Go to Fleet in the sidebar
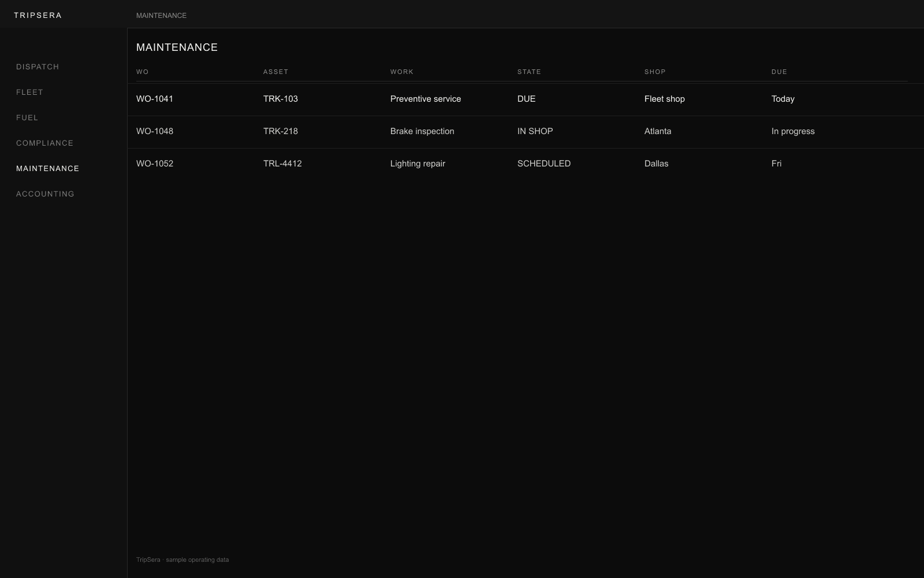This screenshot has height=578, width=924. [29, 92]
